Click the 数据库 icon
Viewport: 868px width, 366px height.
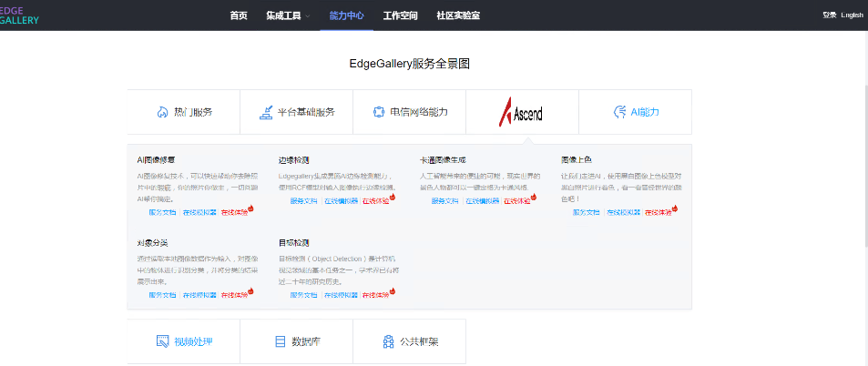[x=281, y=341]
